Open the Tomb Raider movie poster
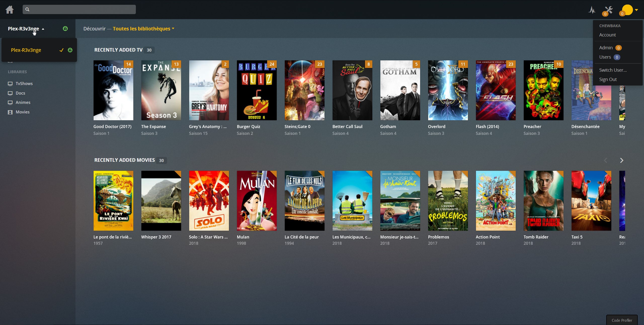Viewport: 644px width, 325px height. (543, 201)
